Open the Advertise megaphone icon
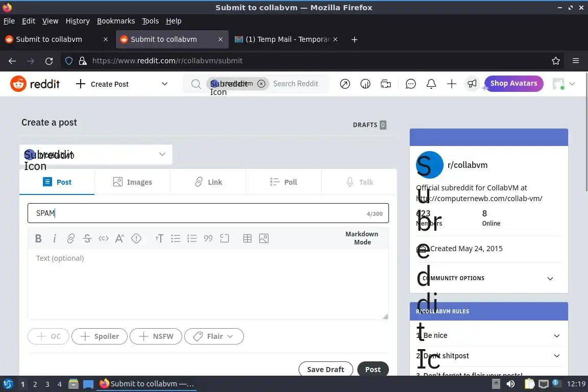This screenshot has height=392, width=588. coord(472,84)
